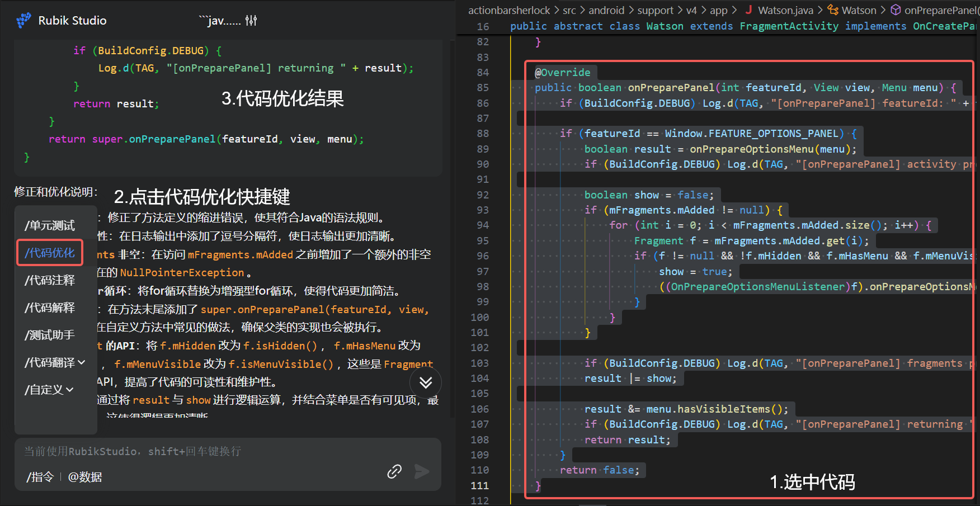
Task: Open the settings sliders icon in header
Action: pos(251,21)
